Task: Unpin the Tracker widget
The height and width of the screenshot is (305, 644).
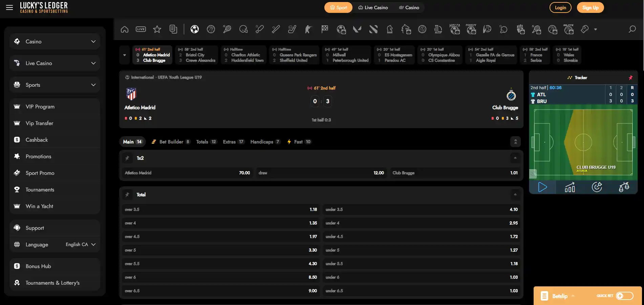Action: click(x=630, y=78)
